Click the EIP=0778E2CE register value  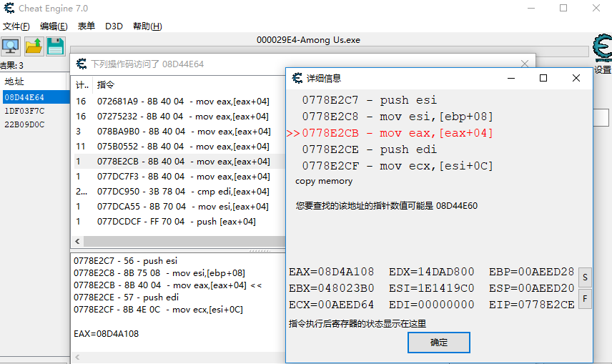pos(532,305)
